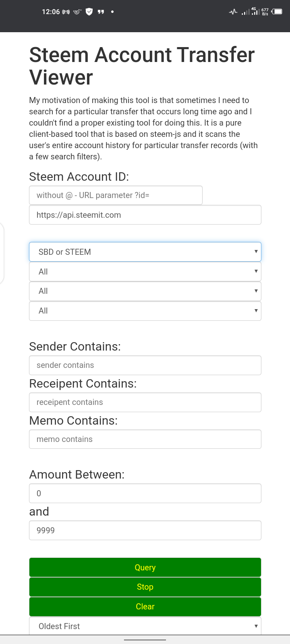
Task: Open the second All dropdown
Action: 145,291
